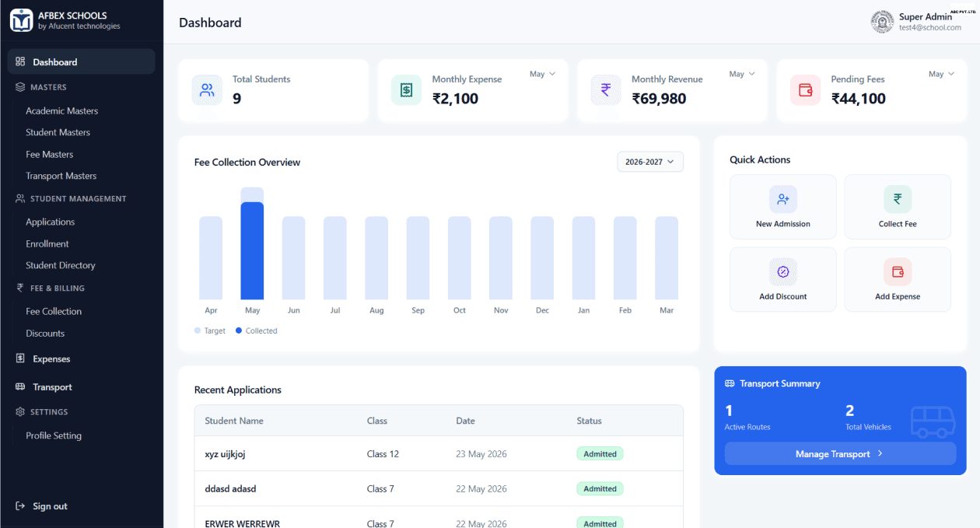Click the Collect Fee rupee icon
980x528 pixels.
(898, 199)
